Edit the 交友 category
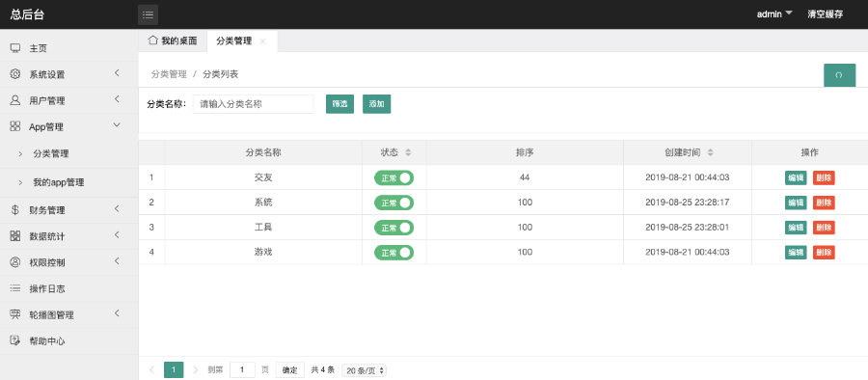 tap(796, 177)
